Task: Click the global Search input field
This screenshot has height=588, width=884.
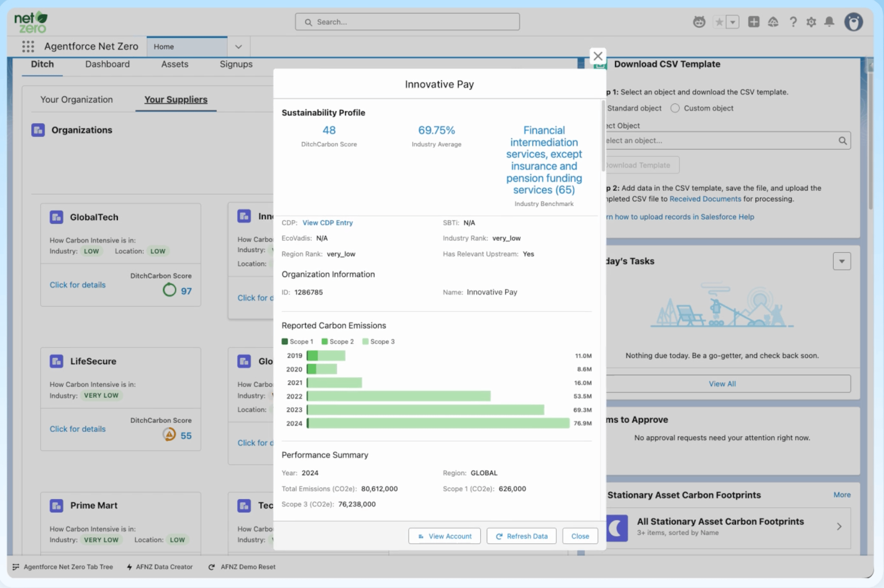Action: (407, 22)
